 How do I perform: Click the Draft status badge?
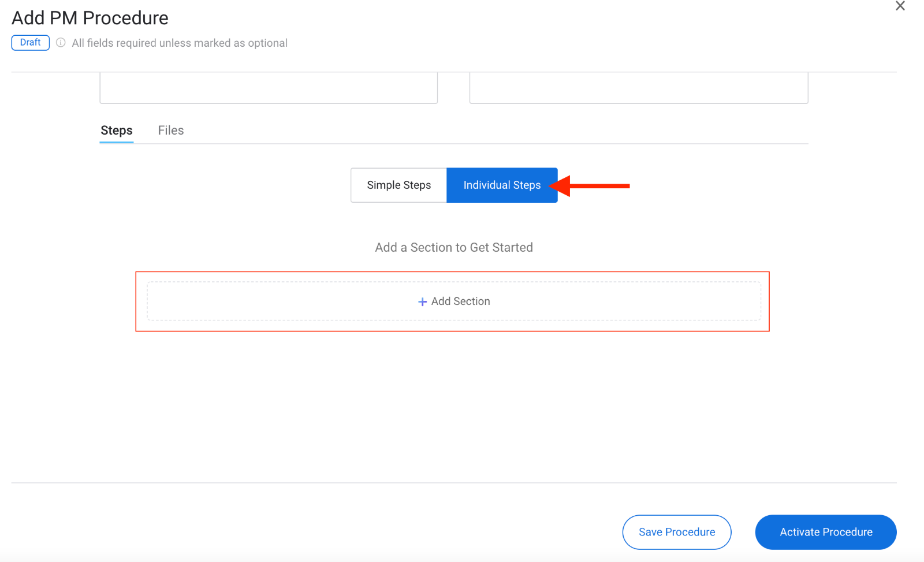[30, 43]
